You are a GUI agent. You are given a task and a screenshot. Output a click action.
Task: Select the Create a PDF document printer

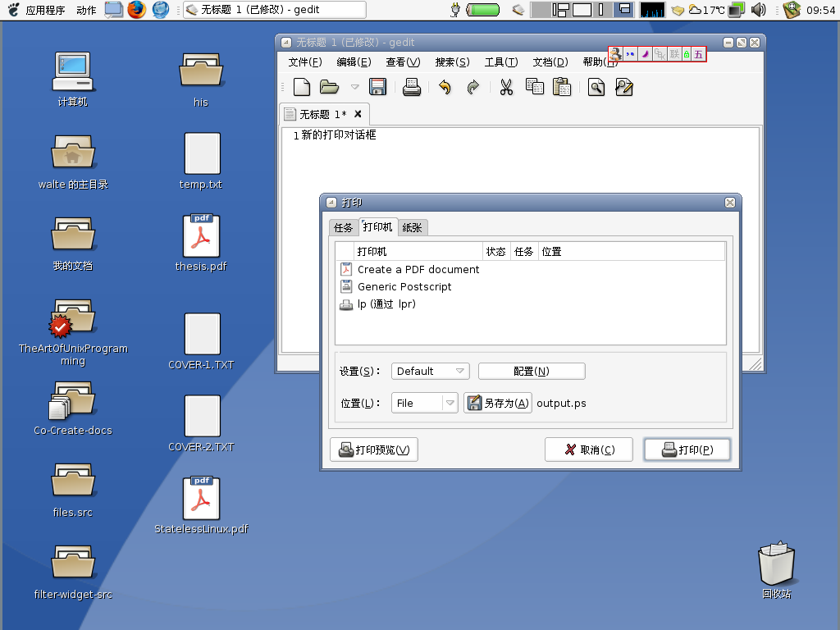[x=418, y=270]
